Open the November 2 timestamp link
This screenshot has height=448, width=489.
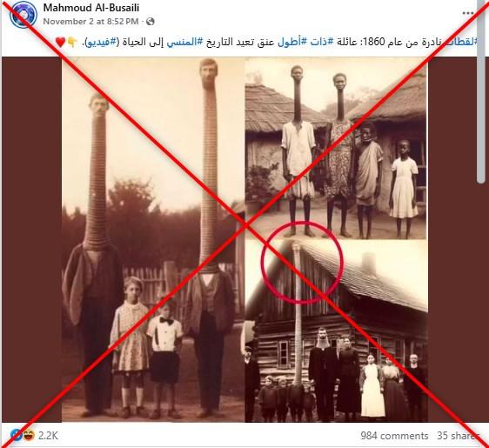pyautogui.click(x=90, y=21)
